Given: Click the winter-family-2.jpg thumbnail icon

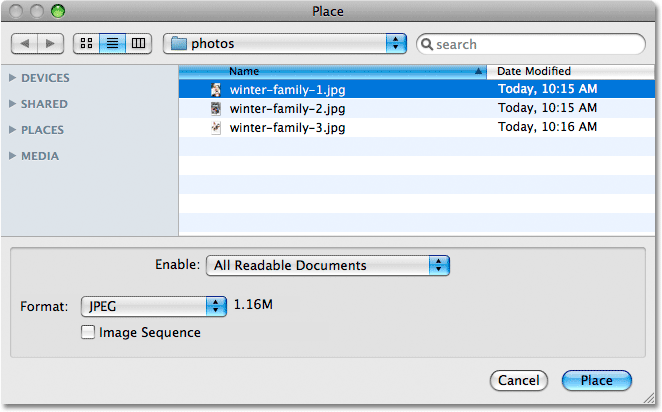Looking at the screenshot, I should [216, 108].
